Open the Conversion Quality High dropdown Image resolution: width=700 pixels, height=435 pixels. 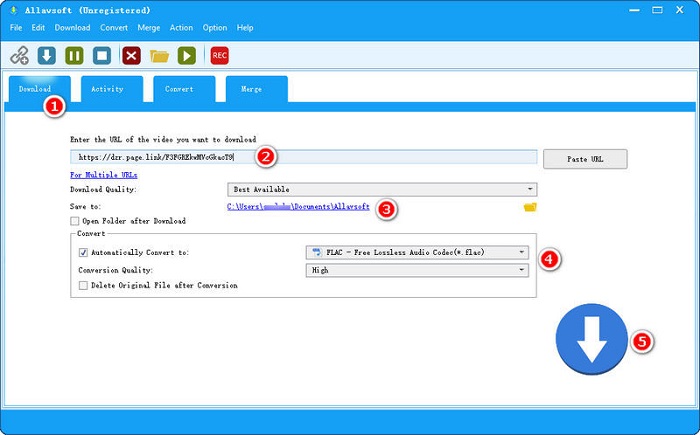(417, 270)
